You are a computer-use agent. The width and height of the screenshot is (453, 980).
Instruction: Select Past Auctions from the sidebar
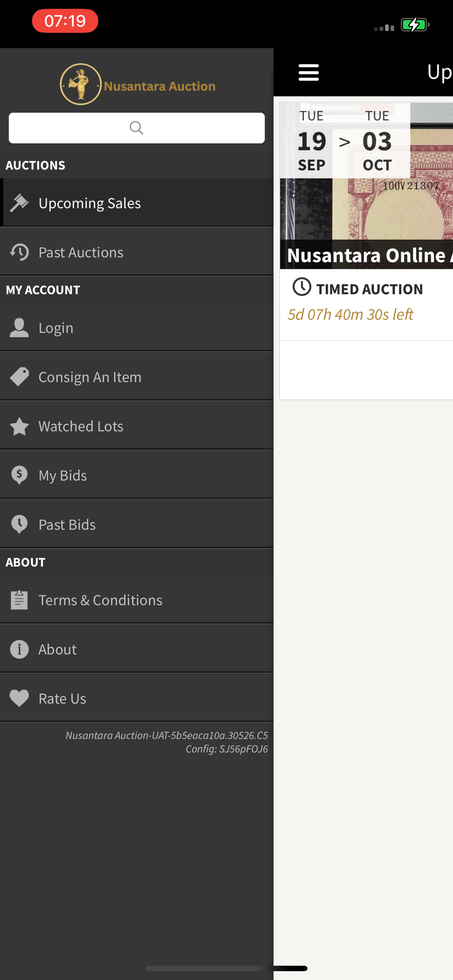81,252
